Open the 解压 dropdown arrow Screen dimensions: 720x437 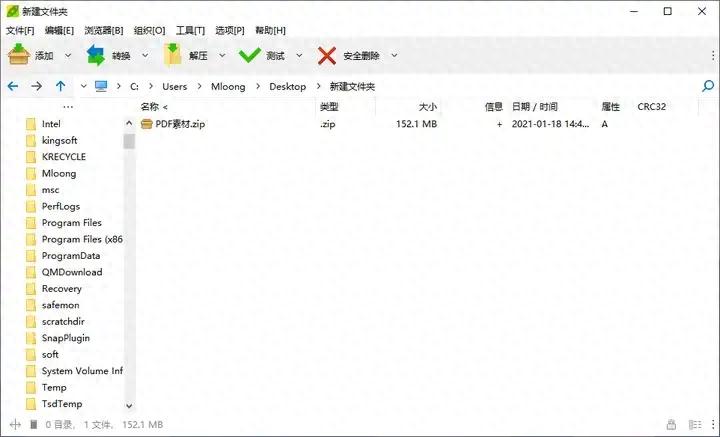coord(222,56)
